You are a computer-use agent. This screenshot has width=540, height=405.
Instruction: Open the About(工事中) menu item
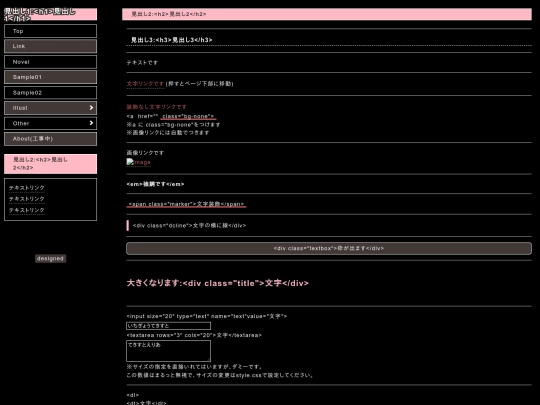50,139
